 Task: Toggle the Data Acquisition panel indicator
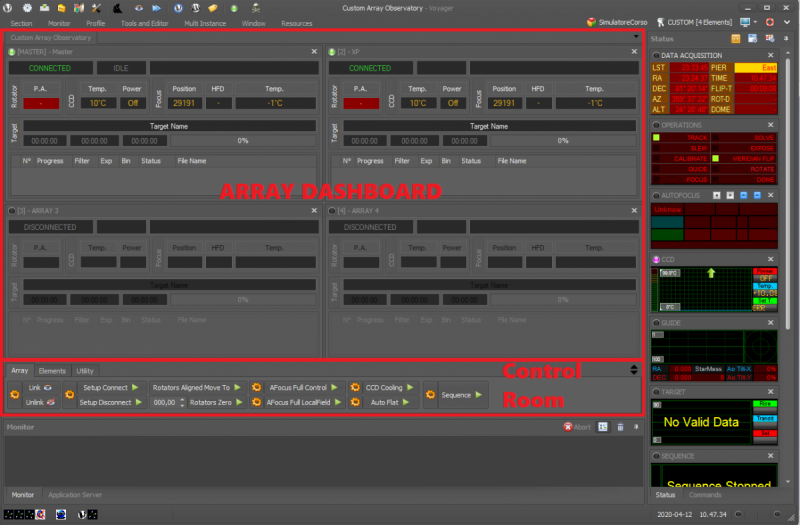pyautogui.click(x=656, y=55)
